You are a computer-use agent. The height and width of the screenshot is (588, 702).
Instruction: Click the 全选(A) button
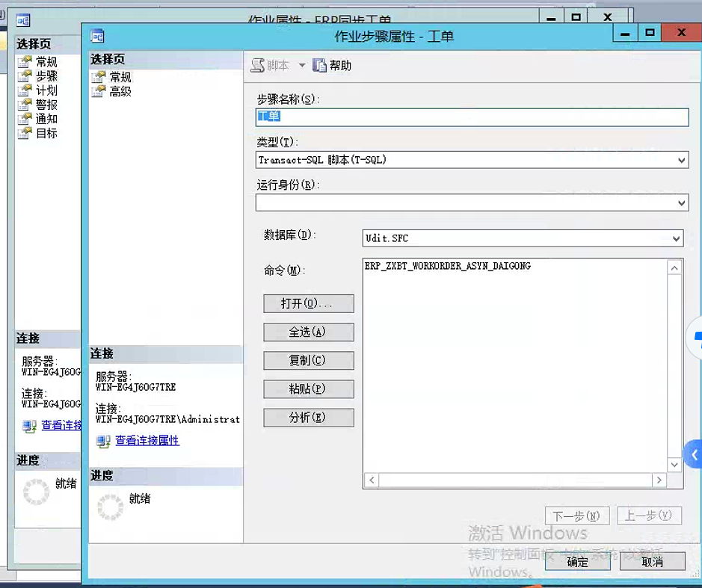[308, 332]
